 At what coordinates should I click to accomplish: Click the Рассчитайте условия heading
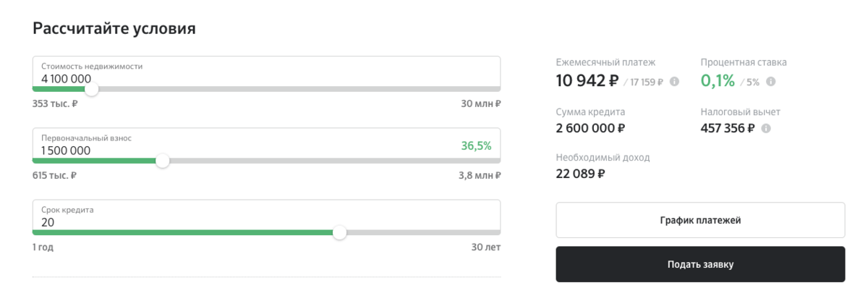(x=114, y=29)
